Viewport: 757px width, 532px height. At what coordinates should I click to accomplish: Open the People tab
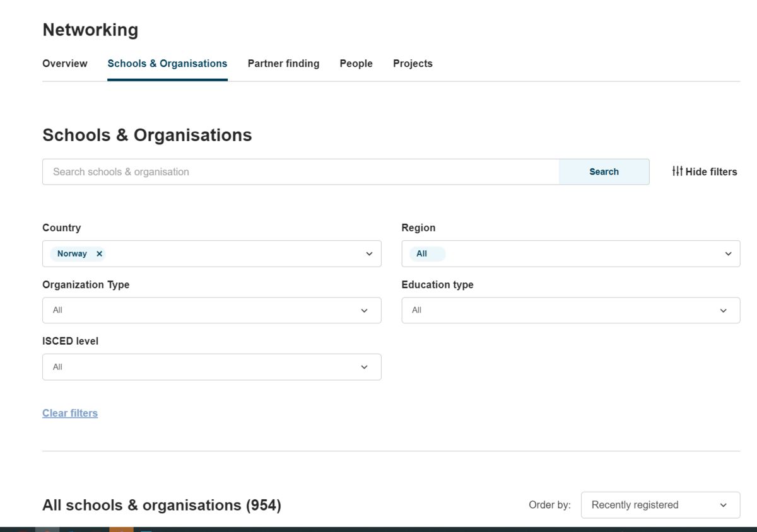pyautogui.click(x=356, y=64)
